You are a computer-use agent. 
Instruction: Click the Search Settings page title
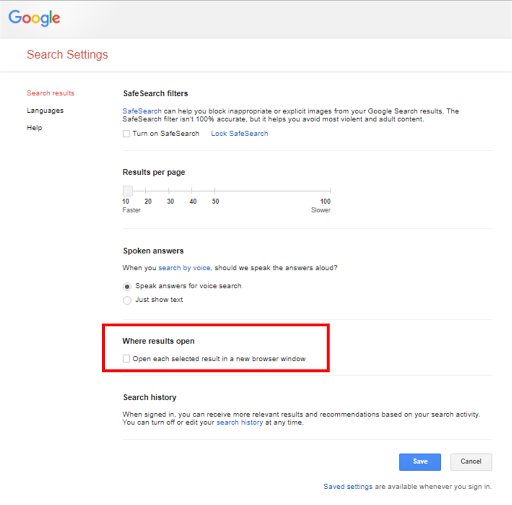coord(67,55)
